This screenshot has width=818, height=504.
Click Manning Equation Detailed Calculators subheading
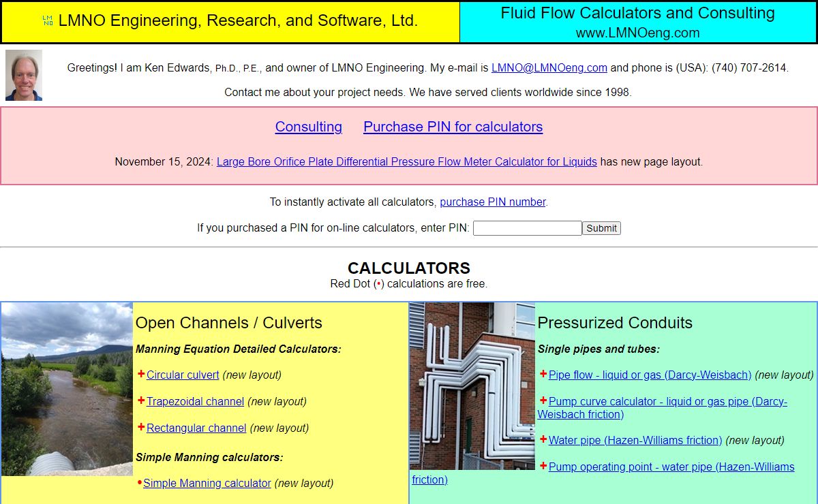coord(238,349)
